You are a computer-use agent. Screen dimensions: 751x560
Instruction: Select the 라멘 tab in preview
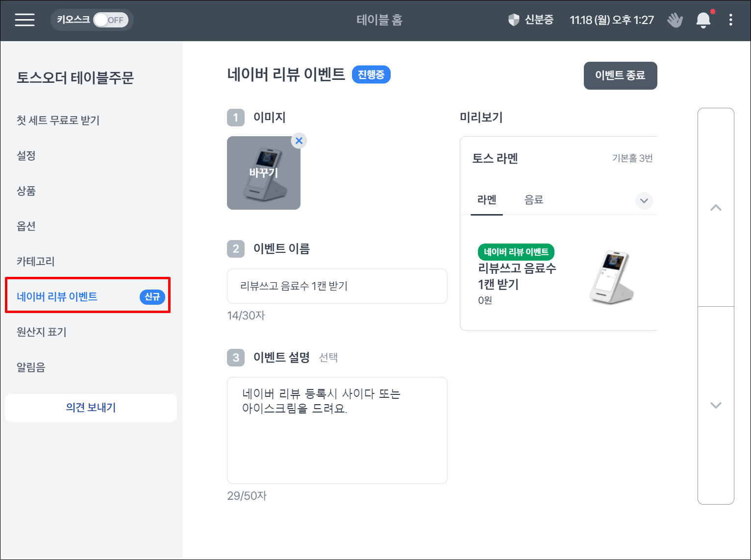pyautogui.click(x=487, y=200)
